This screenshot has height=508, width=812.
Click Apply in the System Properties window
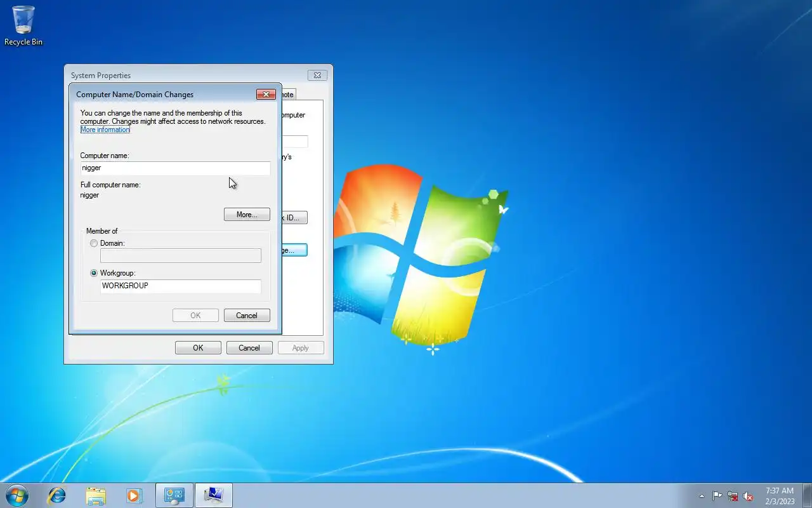(x=301, y=348)
